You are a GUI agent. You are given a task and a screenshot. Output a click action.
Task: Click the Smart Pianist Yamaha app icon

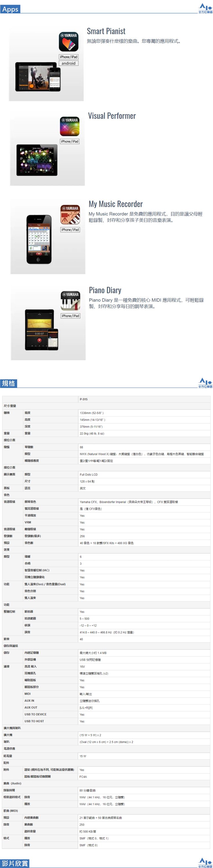[68, 42]
